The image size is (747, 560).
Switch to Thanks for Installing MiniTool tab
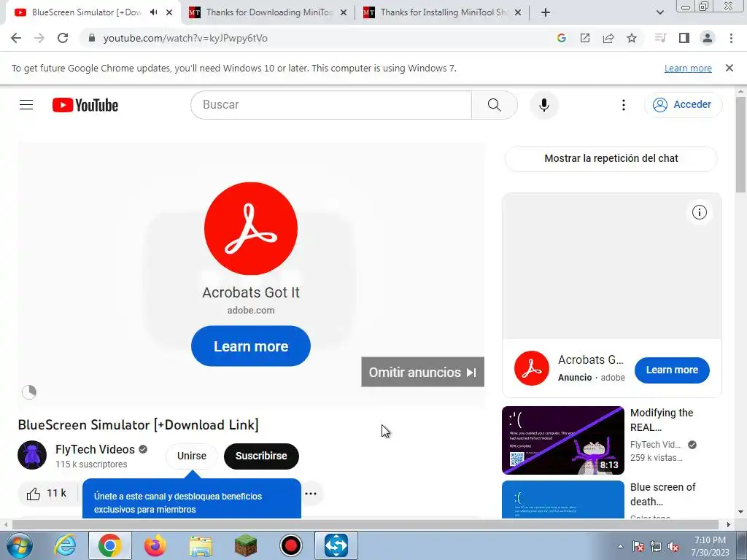pos(443,12)
